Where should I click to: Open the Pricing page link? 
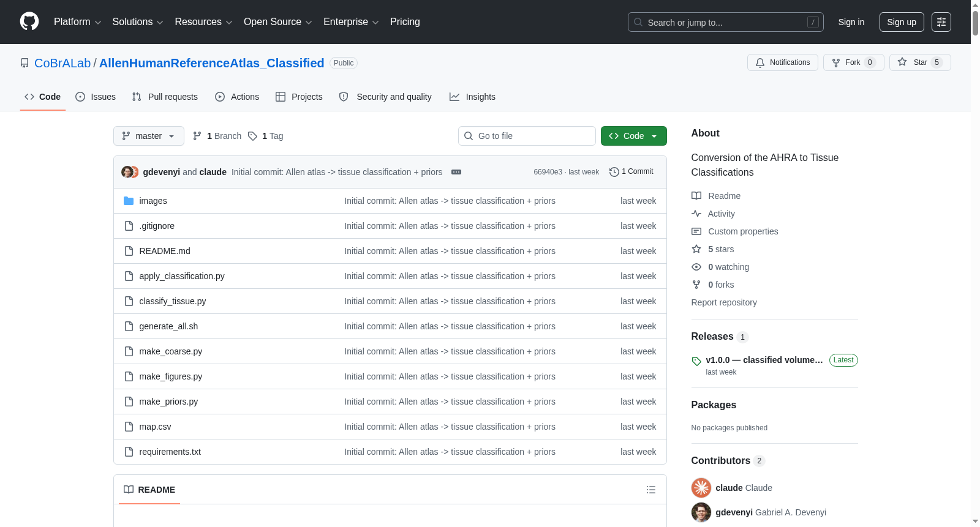coord(405,22)
